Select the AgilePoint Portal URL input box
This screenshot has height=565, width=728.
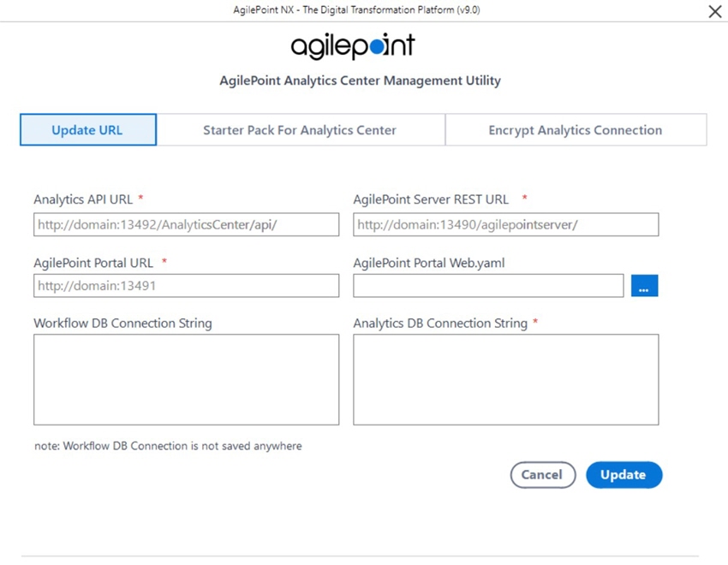tap(186, 286)
